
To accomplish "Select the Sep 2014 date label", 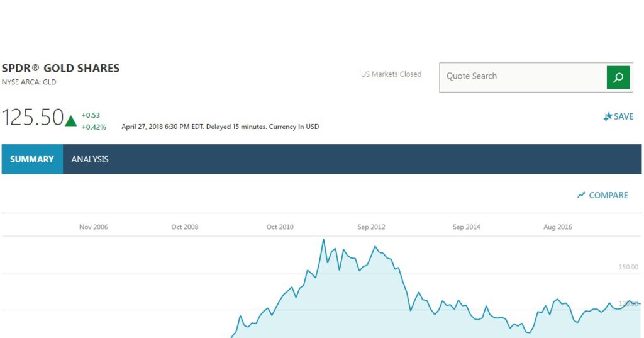I will (466, 227).
